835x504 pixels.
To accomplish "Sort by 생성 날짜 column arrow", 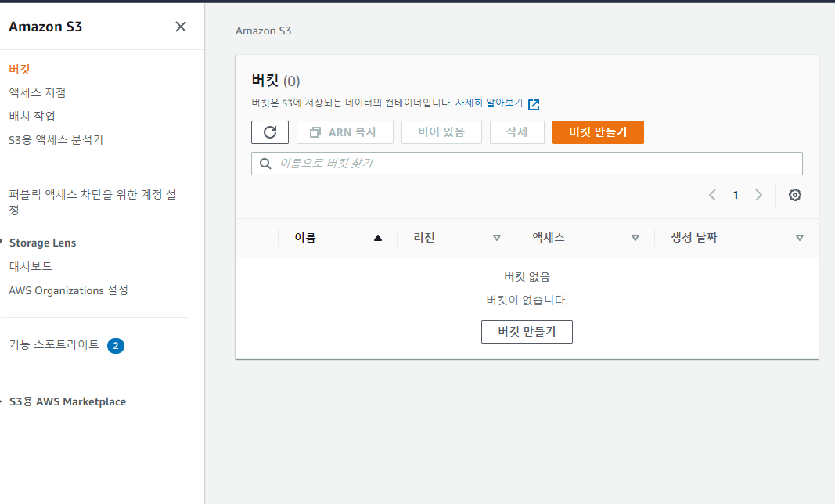I will pos(799,238).
